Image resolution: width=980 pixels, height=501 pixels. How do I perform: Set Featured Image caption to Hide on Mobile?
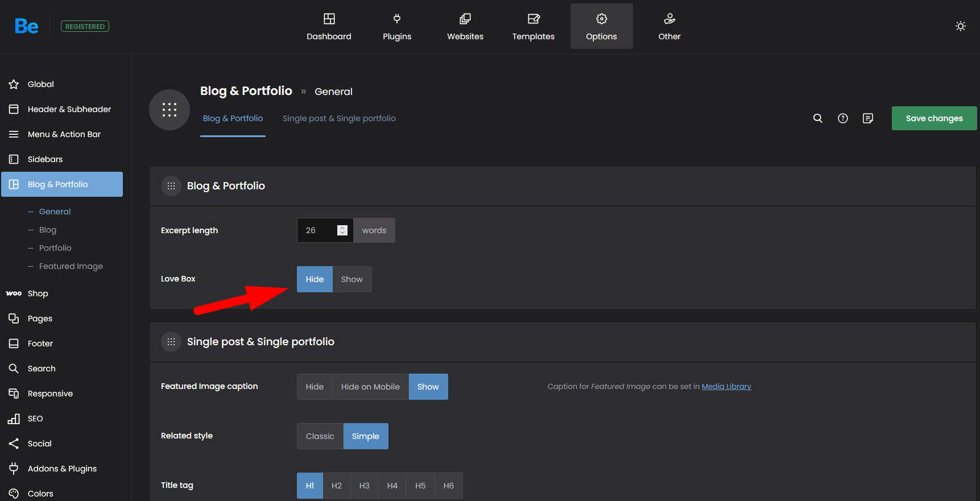[x=370, y=387]
